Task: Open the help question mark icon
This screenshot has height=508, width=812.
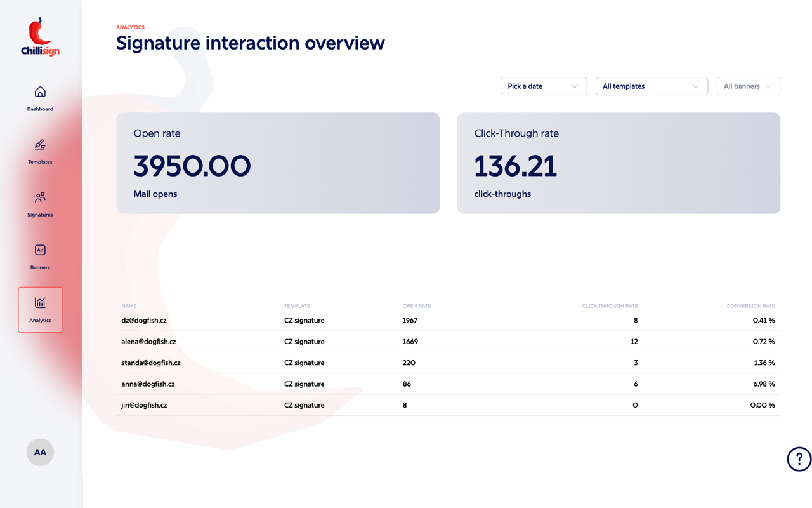Action: [799, 458]
